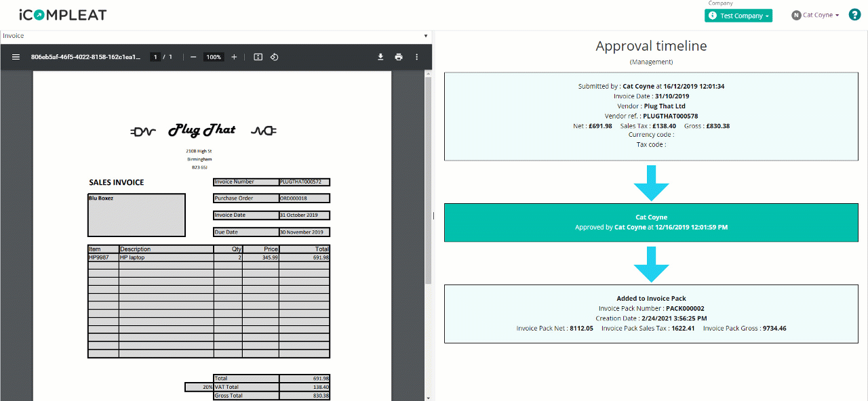Click the panel splitter handle
This screenshot has height=401, width=868.
[433, 215]
